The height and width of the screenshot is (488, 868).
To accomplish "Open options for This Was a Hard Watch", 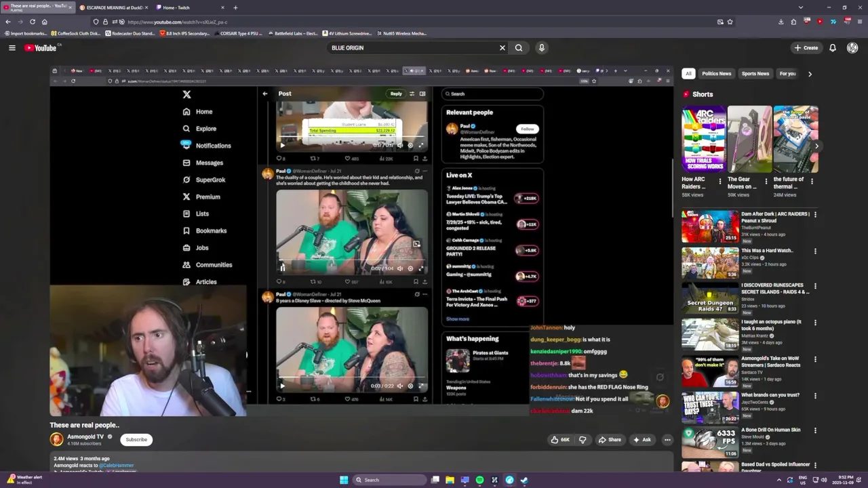I will click(815, 251).
